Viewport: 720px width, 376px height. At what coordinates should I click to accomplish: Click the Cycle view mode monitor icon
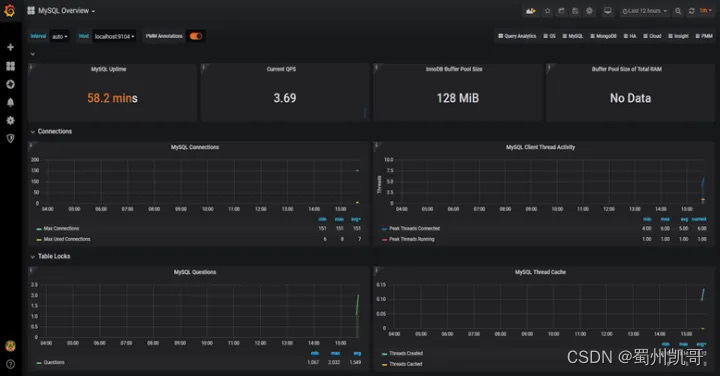608,11
